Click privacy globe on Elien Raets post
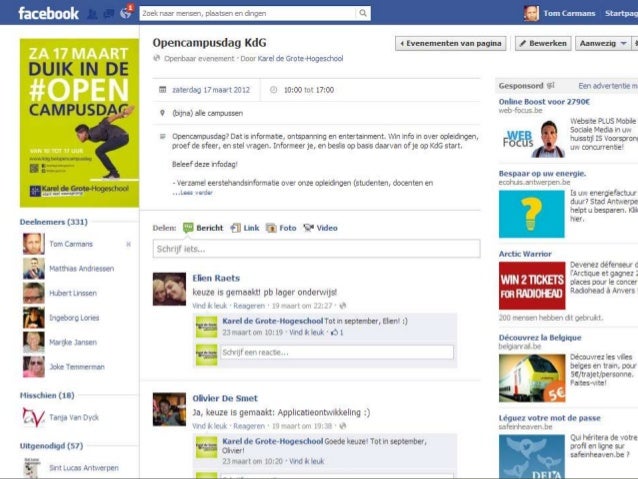This screenshot has width=638, height=479. (343, 305)
